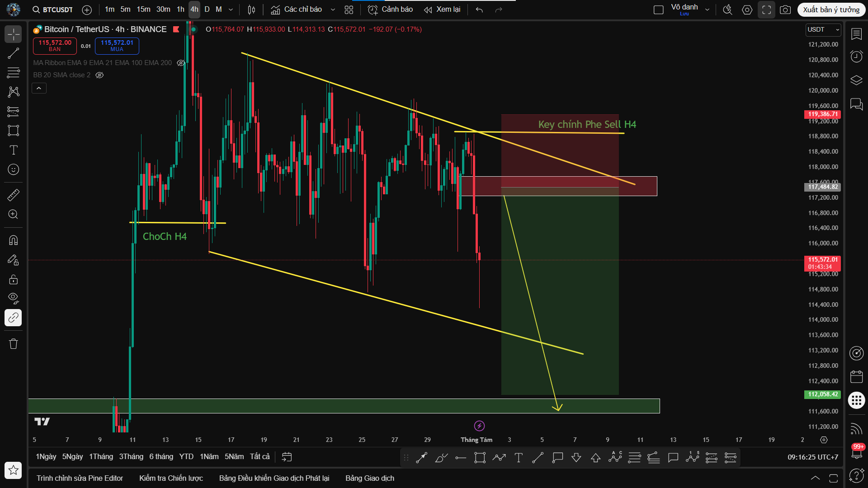Open the pattern drawing tools
This screenshot has height=488, width=868.
[14, 92]
